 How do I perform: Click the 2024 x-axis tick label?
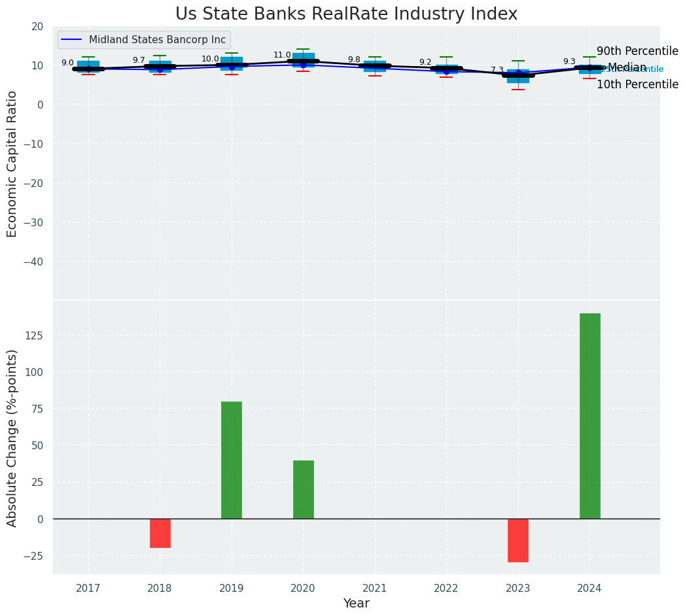pyautogui.click(x=589, y=589)
